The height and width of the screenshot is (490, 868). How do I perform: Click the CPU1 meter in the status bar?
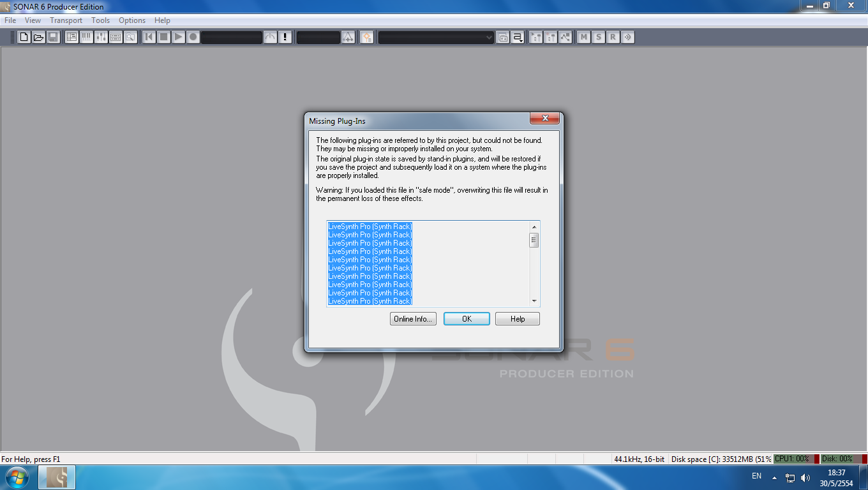(797, 459)
